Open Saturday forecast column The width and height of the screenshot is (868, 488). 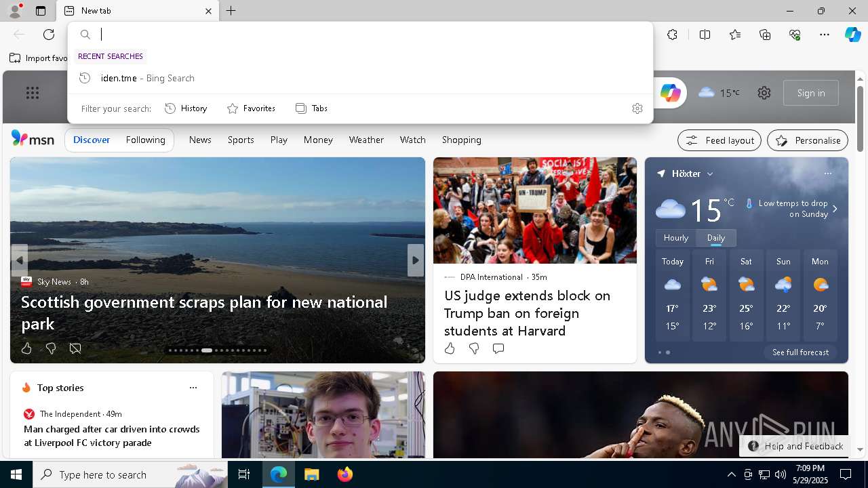click(x=746, y=295)
